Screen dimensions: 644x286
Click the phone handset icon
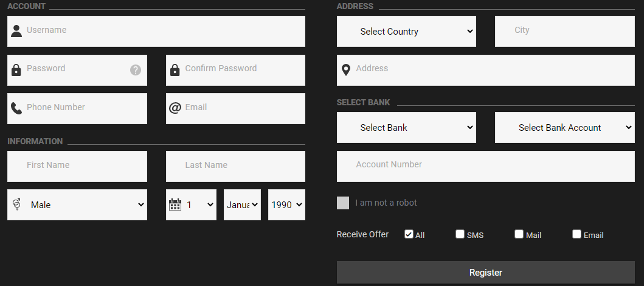(16, 108)
